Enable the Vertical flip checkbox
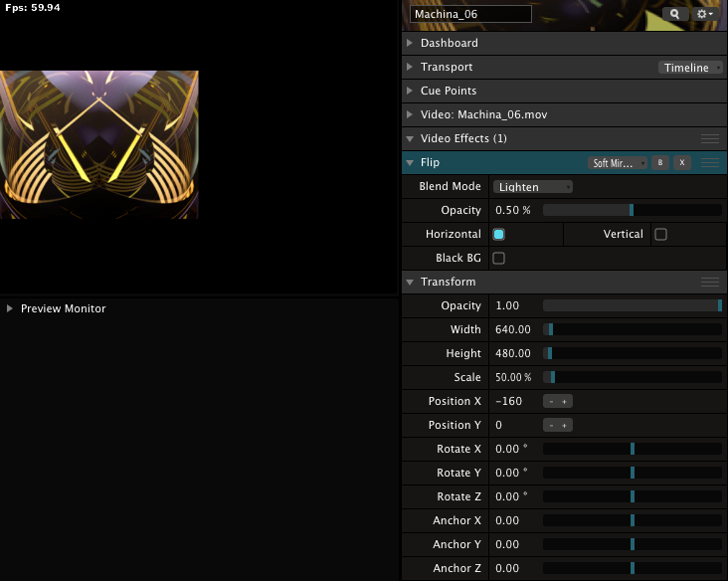 (660, 234)
